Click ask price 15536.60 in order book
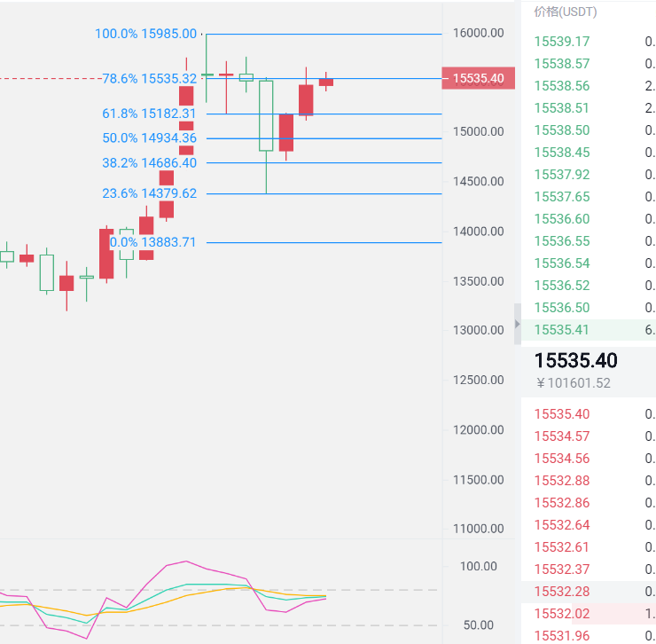This screenshot has width=656, height=644. [x=562, y=219]
